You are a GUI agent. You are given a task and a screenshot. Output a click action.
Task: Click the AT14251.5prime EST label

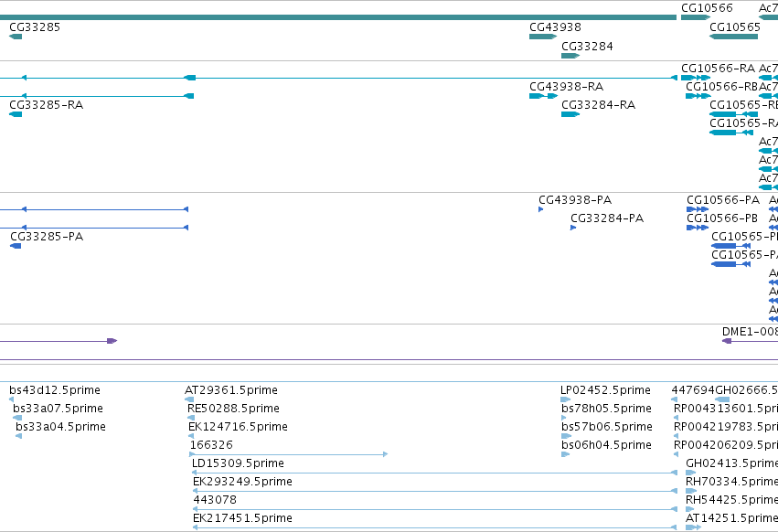(x=731, y=518)
